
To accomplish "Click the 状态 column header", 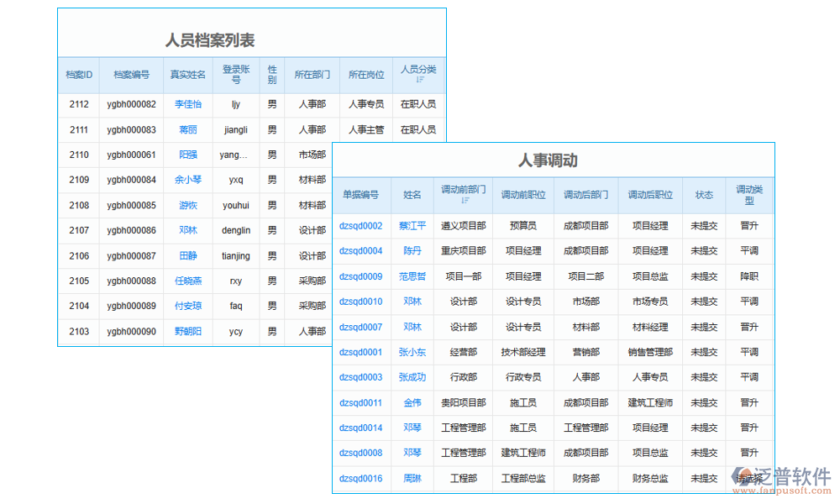I will pyautogui.click(x=704, y=195).
